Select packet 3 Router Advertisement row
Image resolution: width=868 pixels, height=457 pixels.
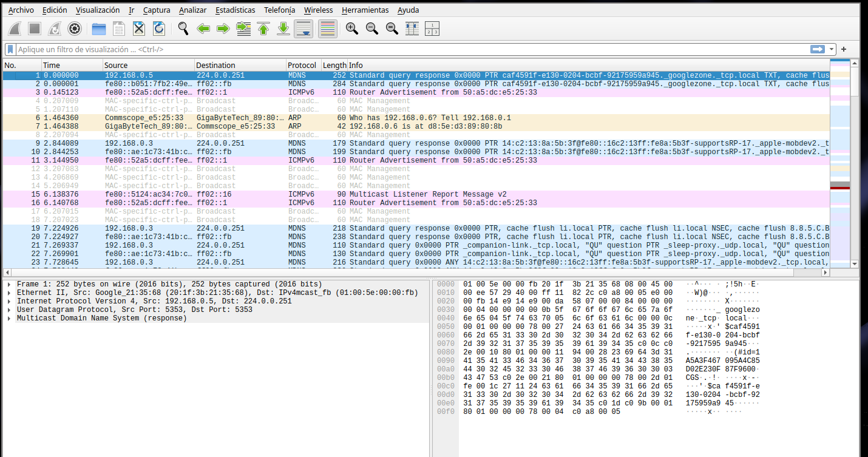tap(416, 92)
